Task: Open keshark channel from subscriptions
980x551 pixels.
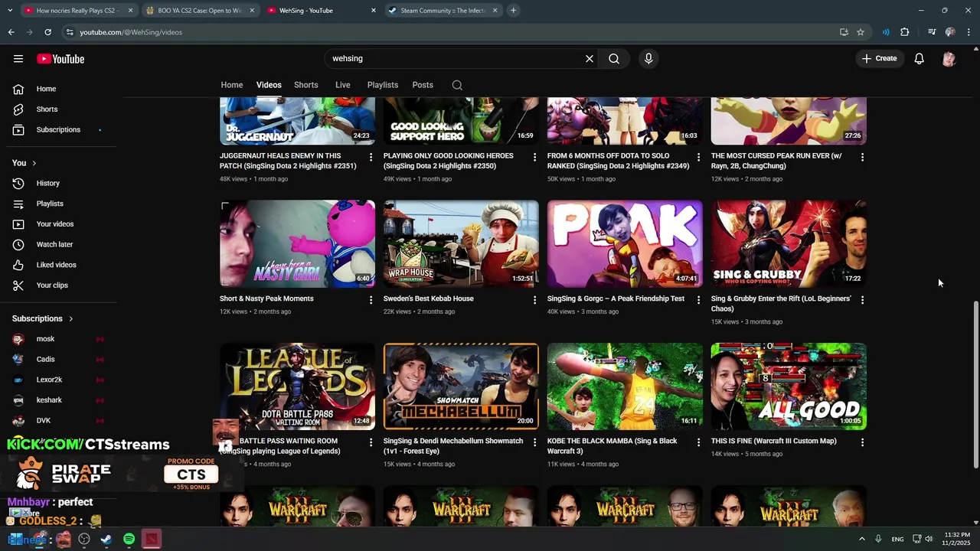Action: (49, 400)
